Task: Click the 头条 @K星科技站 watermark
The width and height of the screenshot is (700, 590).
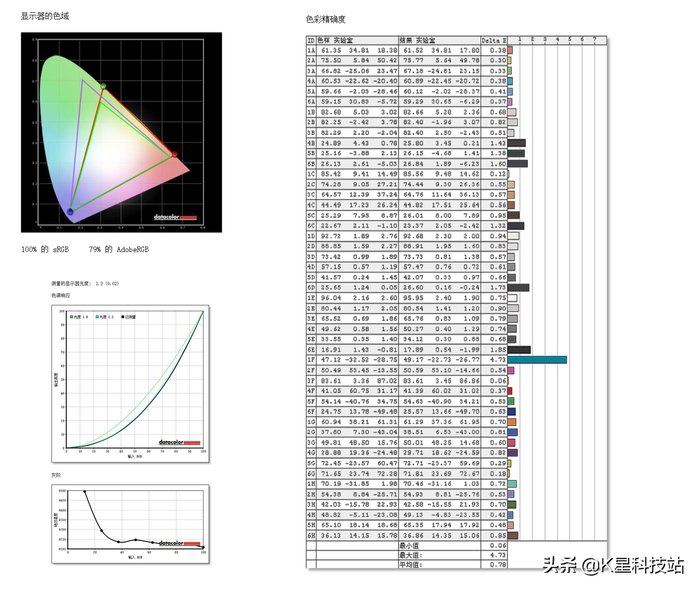Action: (x=613, y=566)
